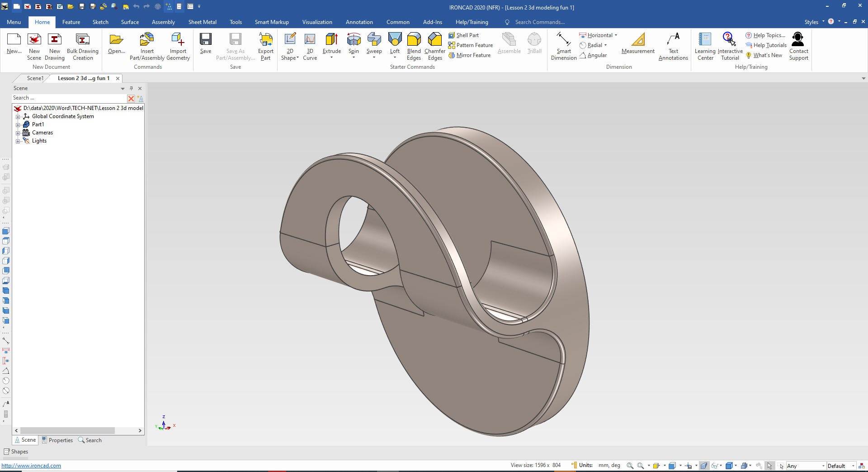Open the Sketch ribbon tab

pyautogui.click(x=100, y=22)
